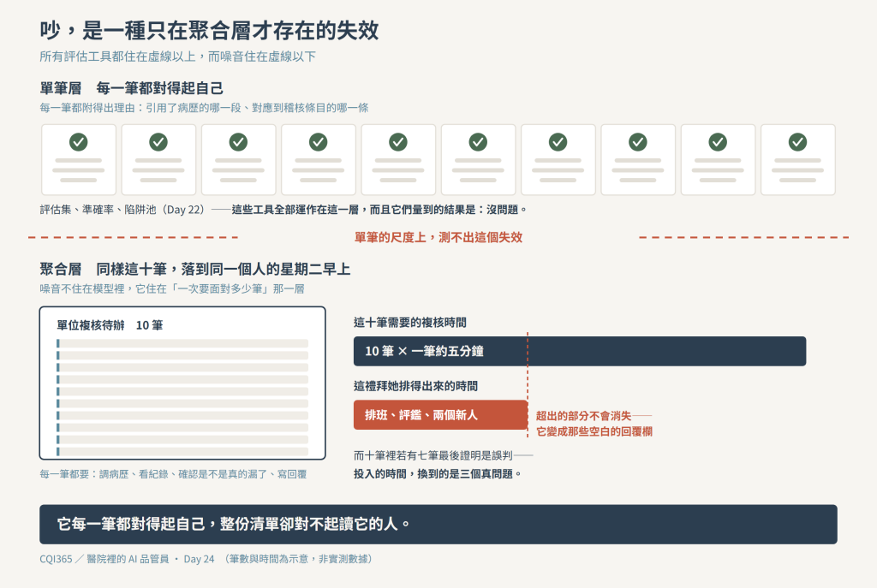Click the green check icon in the first card
Viewport: 877px width, 588px height.
78,142
